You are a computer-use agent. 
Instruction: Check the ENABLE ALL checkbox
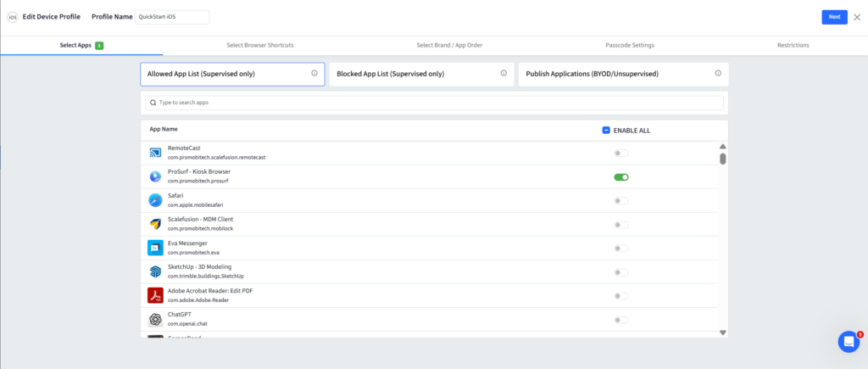[x=606, y=130]
